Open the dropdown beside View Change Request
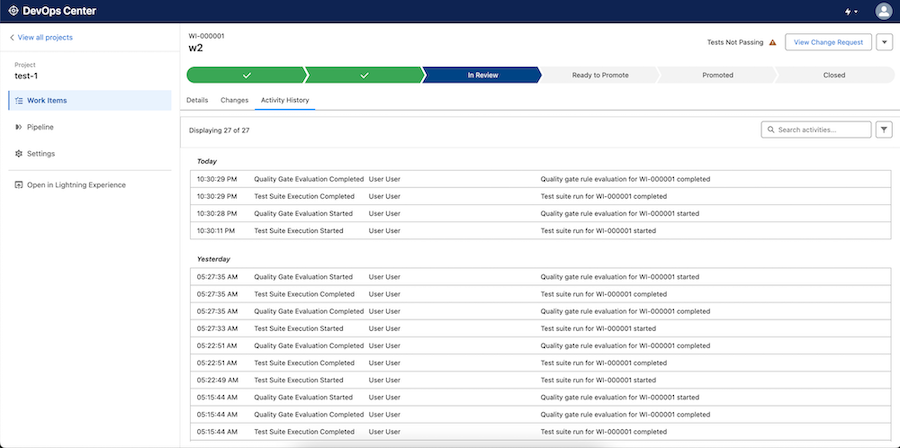The height and width of the screenshot is (448, 900). point(884,42)
